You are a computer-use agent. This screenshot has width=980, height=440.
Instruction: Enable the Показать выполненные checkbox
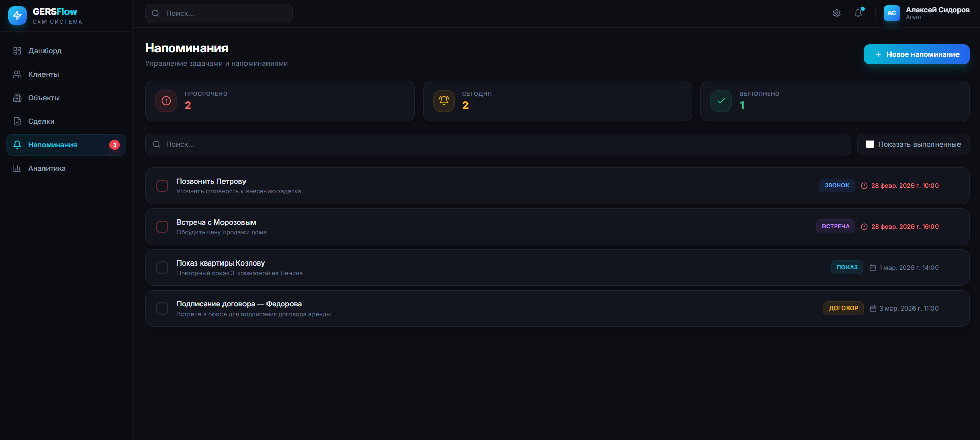point(870,144)
